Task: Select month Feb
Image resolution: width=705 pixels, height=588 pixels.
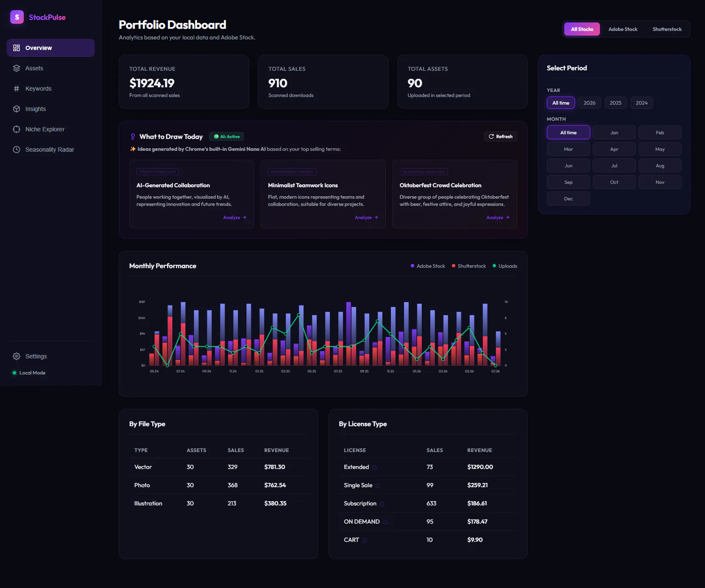Action: [x=660, y=133]
